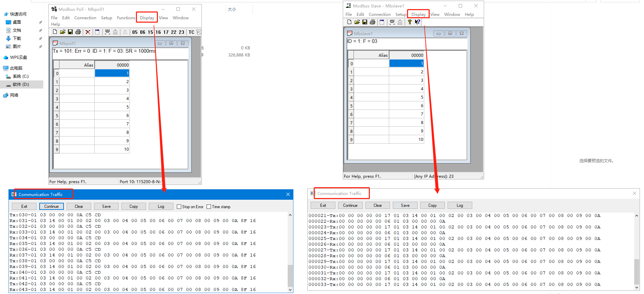
Task: Open the Display menu in Modbus Poll
Action: point(147,18)
